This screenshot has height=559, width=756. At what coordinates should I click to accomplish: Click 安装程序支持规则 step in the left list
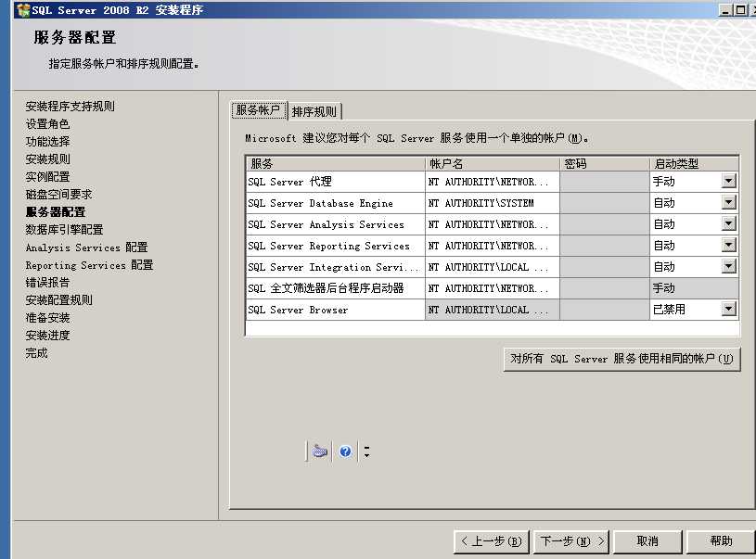coord(70,106)
